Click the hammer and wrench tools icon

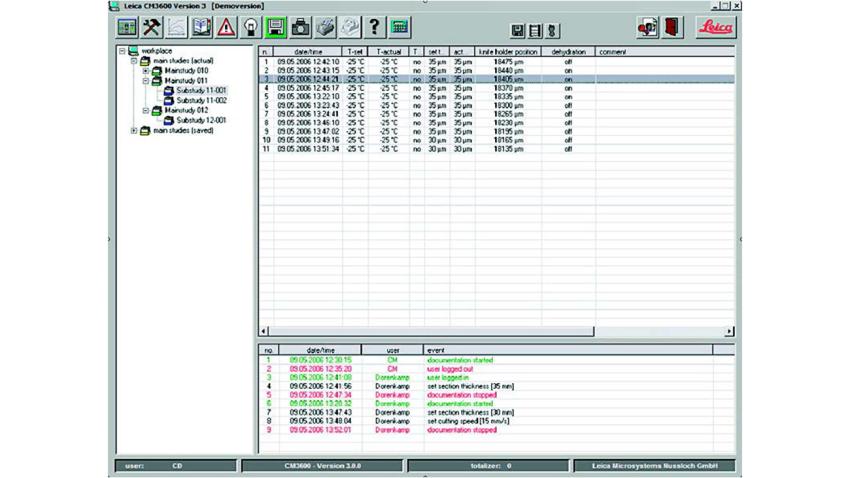(x=152, y=27)
